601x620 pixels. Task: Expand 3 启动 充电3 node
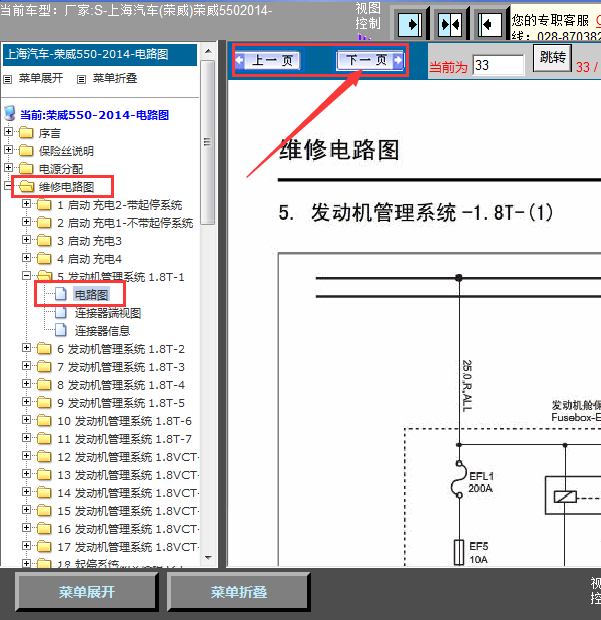point(26,240)
